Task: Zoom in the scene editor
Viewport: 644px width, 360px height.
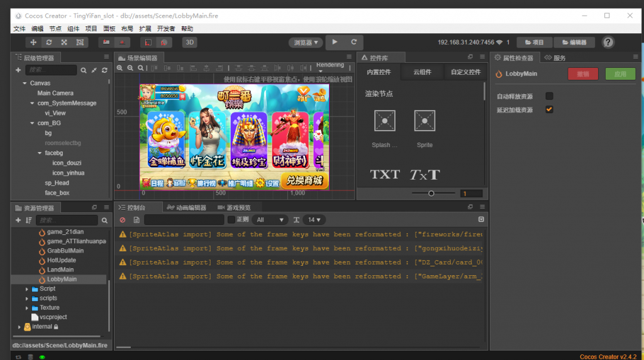Action: 119,68
